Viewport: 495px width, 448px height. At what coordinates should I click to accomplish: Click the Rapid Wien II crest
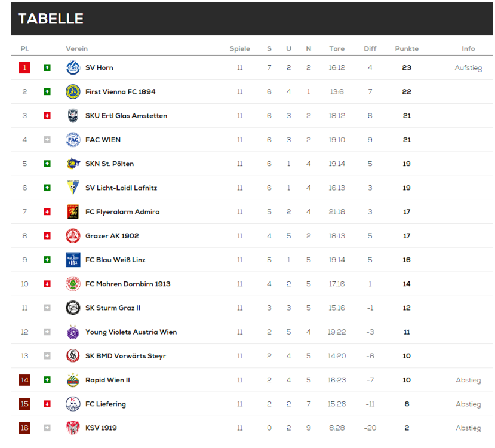tap(72, 380)
